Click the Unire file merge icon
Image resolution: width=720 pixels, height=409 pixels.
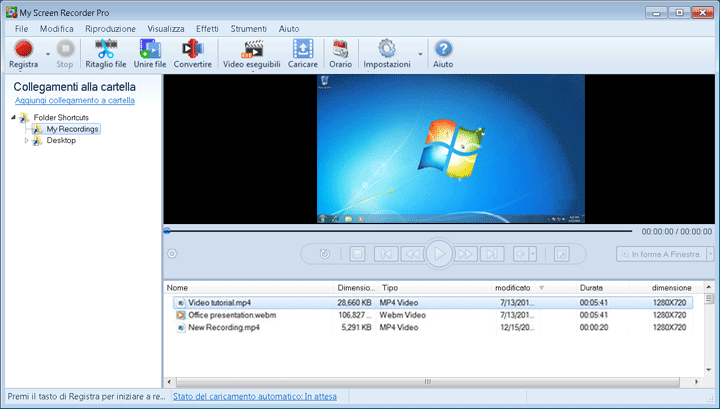pyautogui.click(x=149, y=49)
